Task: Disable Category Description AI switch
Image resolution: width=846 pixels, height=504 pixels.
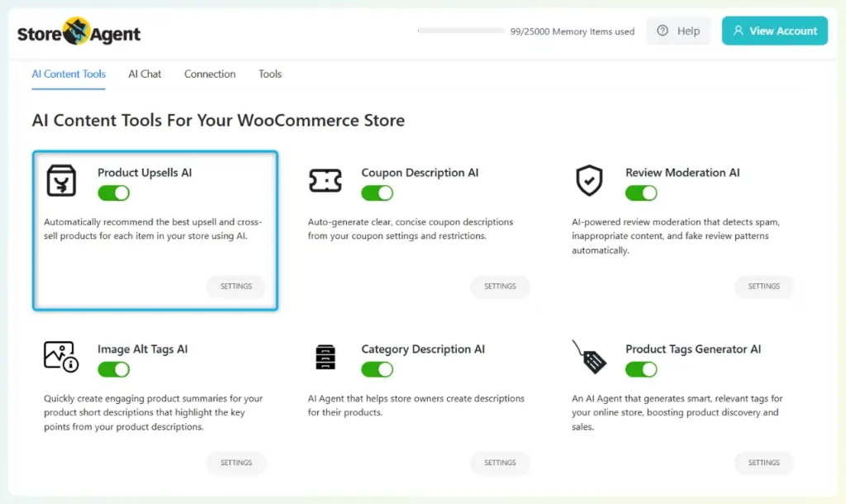Action: tap(377, 369)
